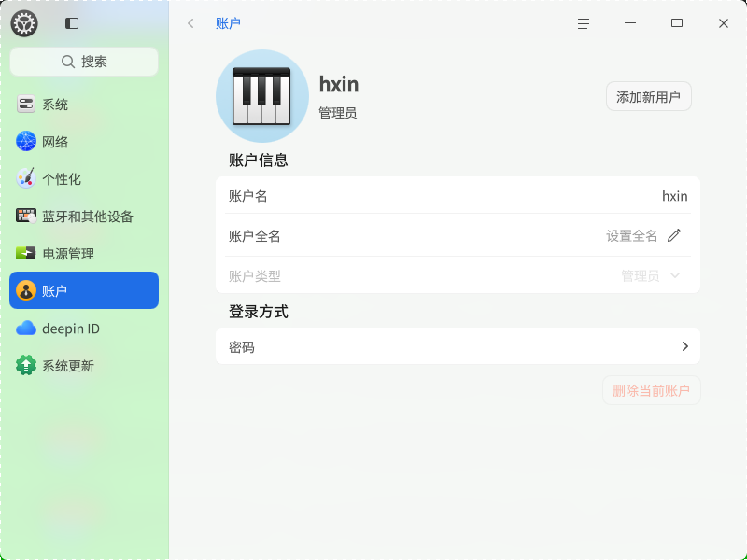This screenshot has height=560, width=747.
Task: Click the 系统 icon in sidebar
Action: 26,104
